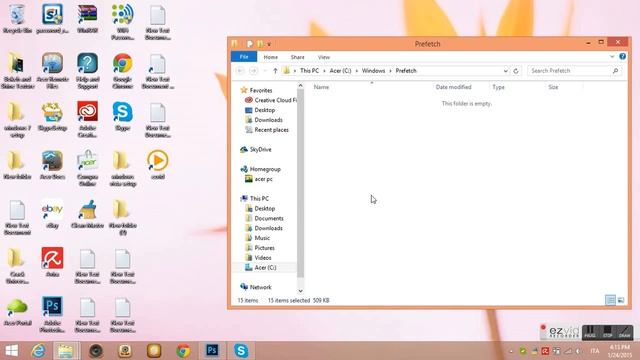Switch to Details view layout
The height and width of the screenshot is (360, 640).
point(610,300)
